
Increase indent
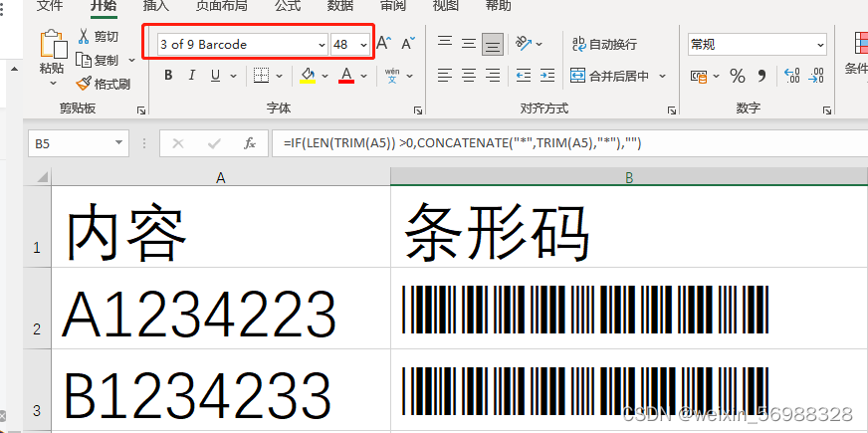pyautogui.click(x=547, y=76)
